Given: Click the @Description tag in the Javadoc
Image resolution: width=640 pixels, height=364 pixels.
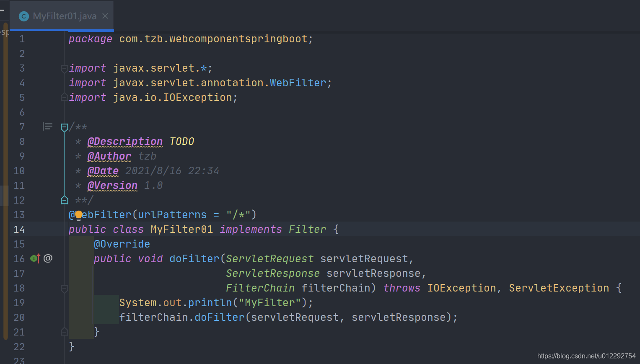Looking at the screenshot, I should pos(125,142).
